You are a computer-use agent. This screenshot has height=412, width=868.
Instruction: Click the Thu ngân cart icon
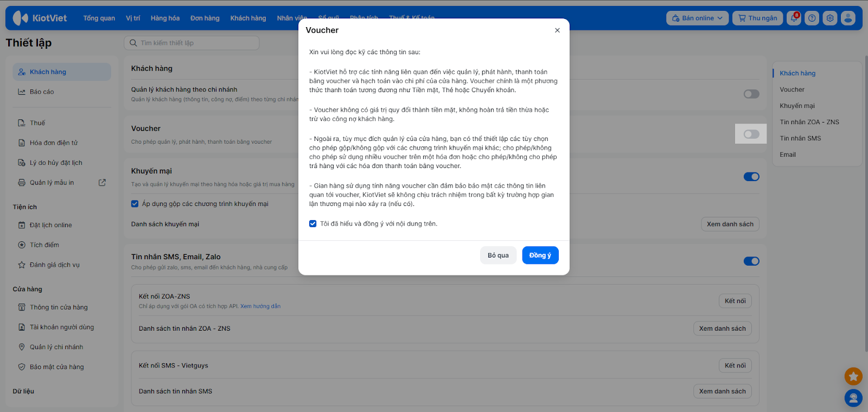[742, 18]
